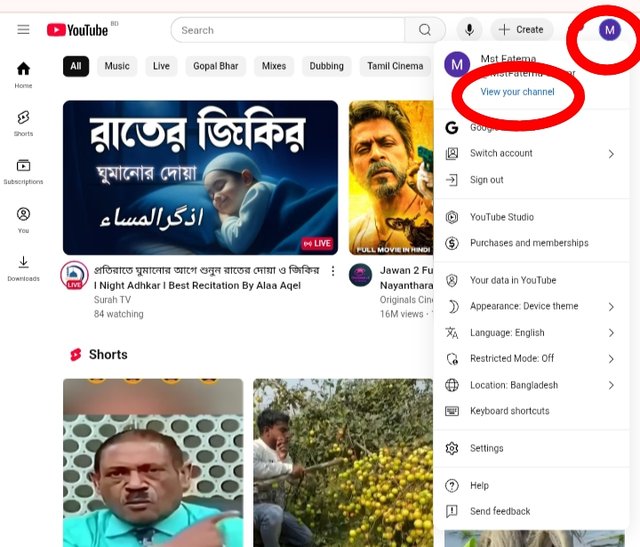Click Switch account menu item

coord(531,153)
